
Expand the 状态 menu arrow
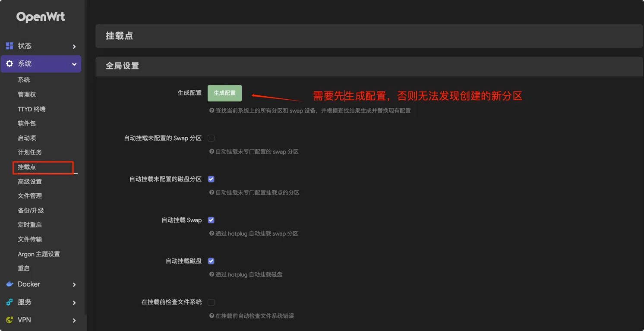74,47
